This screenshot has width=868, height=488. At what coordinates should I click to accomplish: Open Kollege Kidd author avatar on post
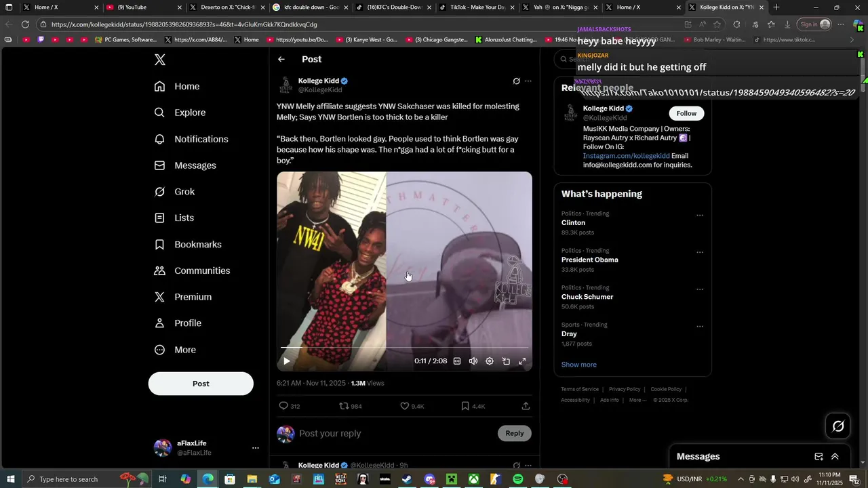(x=285, y=85)
